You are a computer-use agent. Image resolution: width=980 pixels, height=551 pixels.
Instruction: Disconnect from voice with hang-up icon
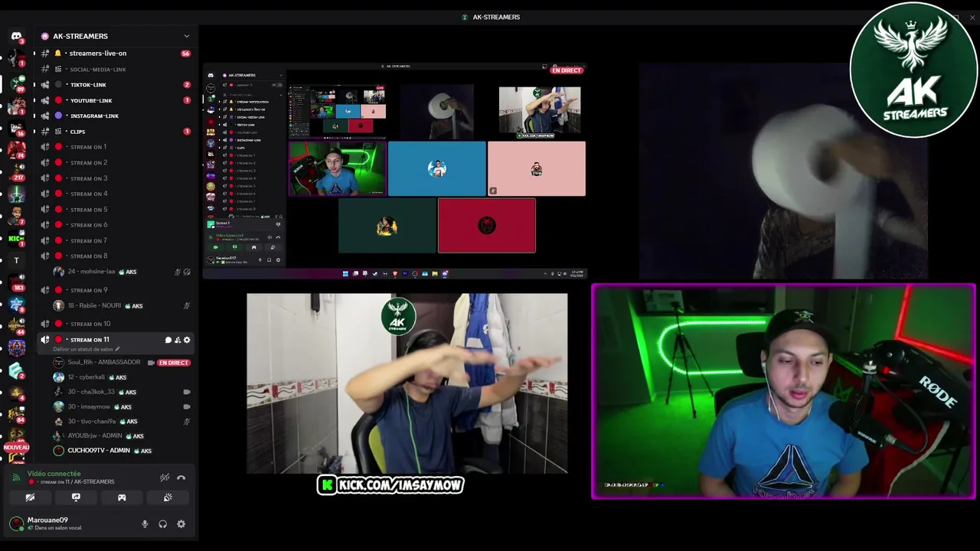181,478
